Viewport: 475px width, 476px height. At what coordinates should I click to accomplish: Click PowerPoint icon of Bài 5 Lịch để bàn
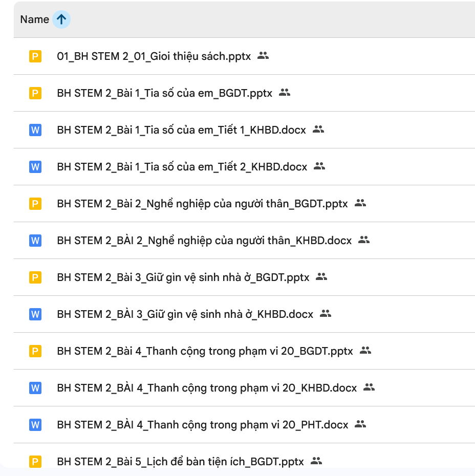35,462
